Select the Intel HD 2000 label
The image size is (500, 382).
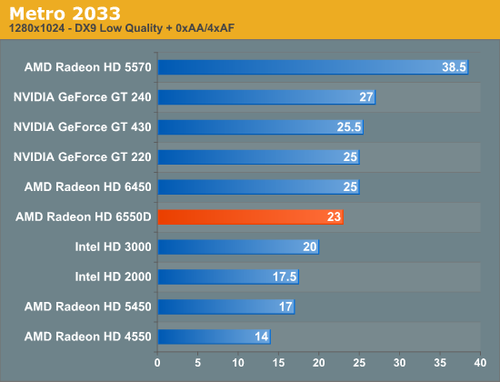(x=113, y=277)
